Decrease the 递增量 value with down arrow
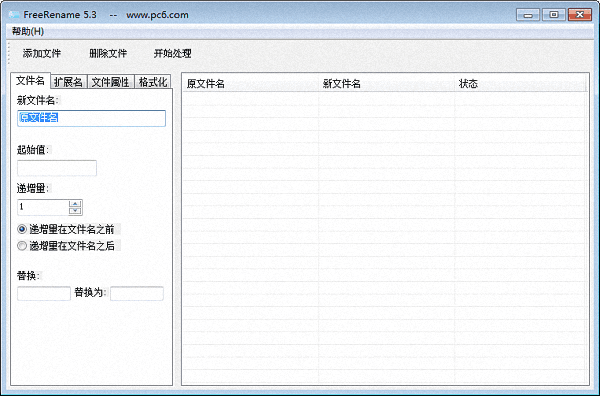Viewport: 600px width, 396px height. tap(75, 211)
